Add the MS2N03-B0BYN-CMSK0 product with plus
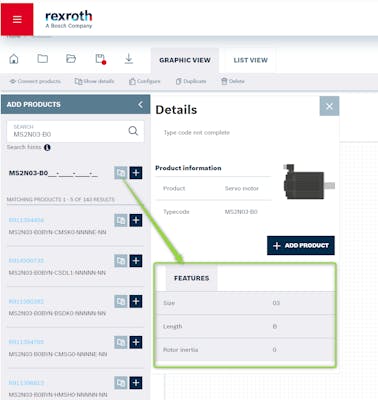The image size is (378, 400). [136, 220]
